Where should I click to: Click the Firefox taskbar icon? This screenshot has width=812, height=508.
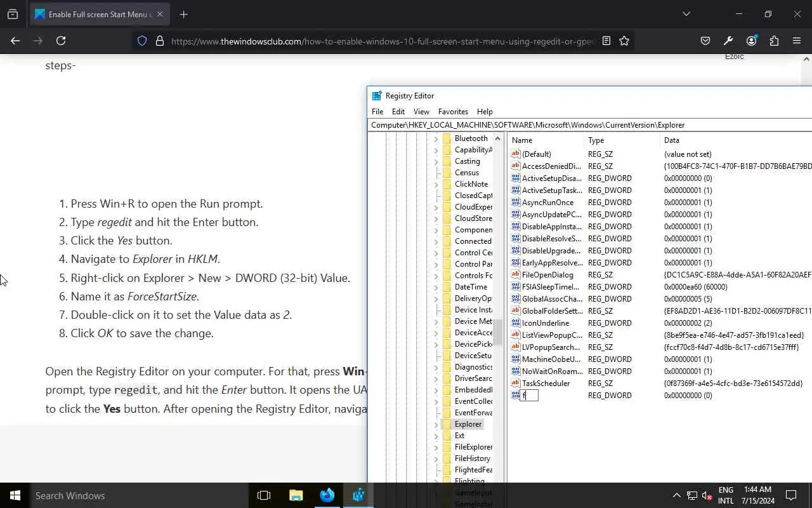327,495
